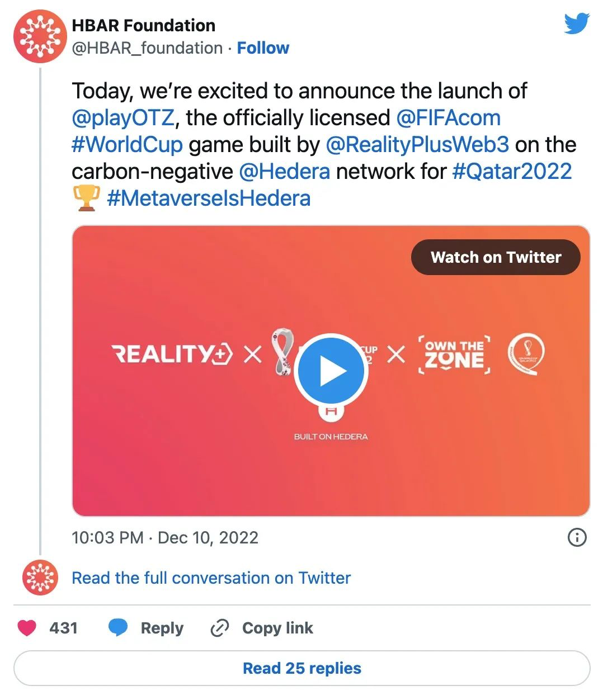Open the #MetaverseIsHedera hashtag
603x700 pixels.
pyautogui.click(x=209, y=198)
